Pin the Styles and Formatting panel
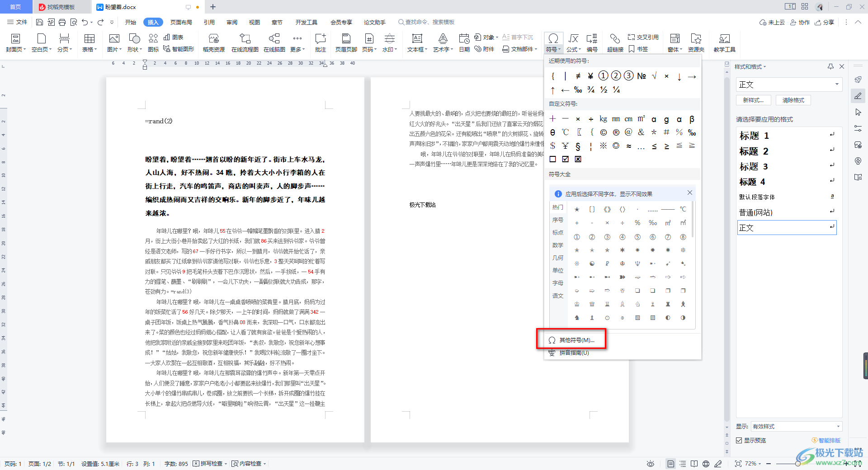Image resolution: width=868 pixels, height=470 pixels. pos(830,66)
